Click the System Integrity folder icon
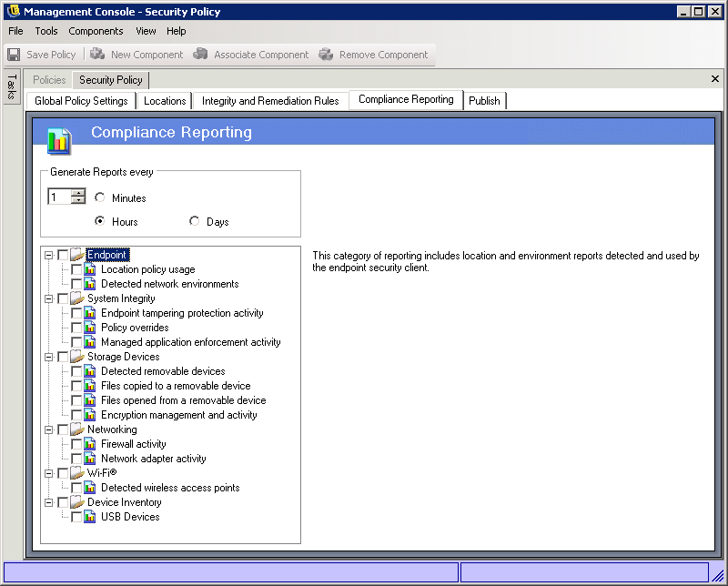This screenshot has height=586, width=728. [x=77, y=298]
